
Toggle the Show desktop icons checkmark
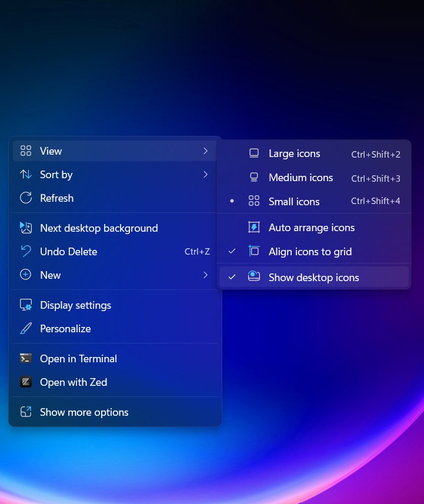coord(232,277)
